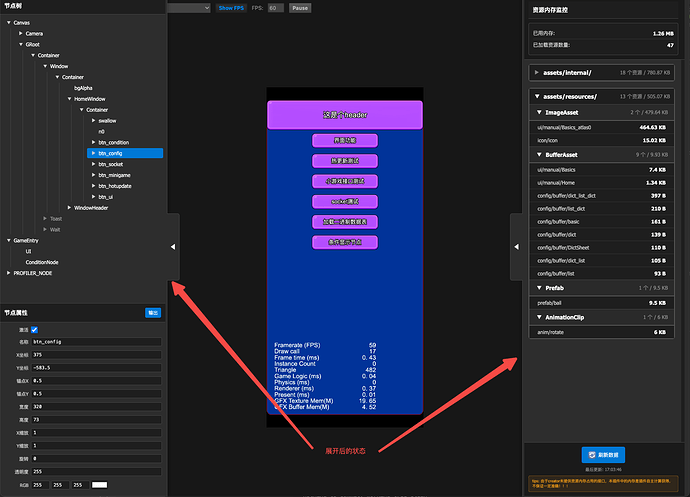Click the blue 输出 output button
Image resolution: width=690 pixels, height=497 pixels.
(153, 313)
